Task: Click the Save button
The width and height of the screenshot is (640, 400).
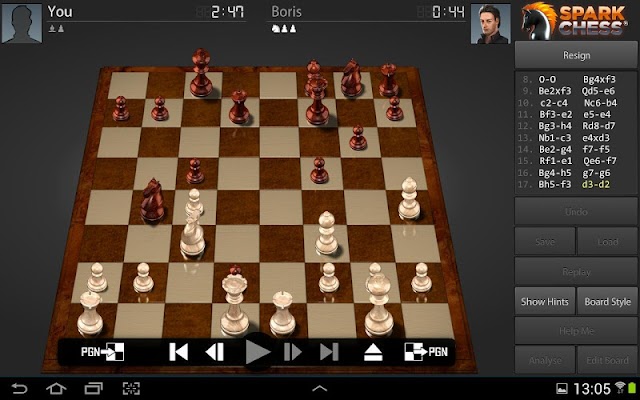Action: pos(545,242)
